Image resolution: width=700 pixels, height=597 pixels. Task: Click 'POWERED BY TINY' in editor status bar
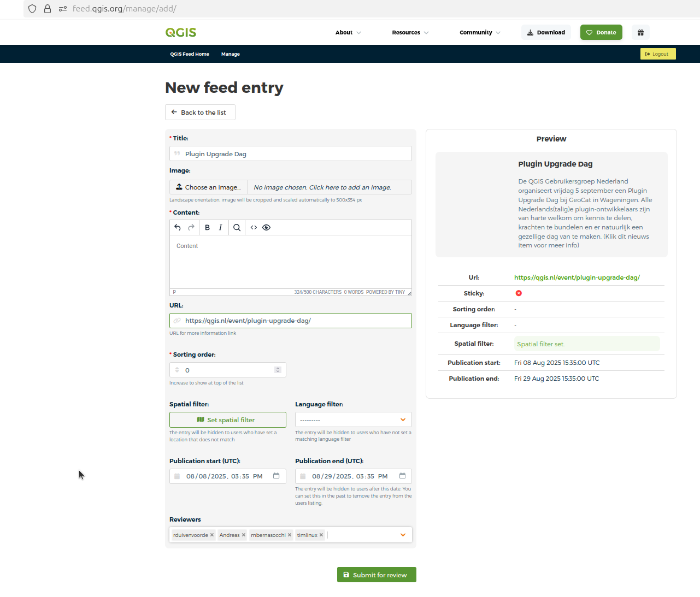coord(386,292)
